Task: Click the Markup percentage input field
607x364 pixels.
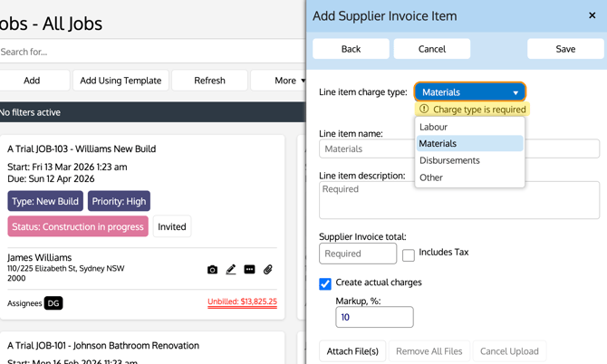Action: pos(374,317)
